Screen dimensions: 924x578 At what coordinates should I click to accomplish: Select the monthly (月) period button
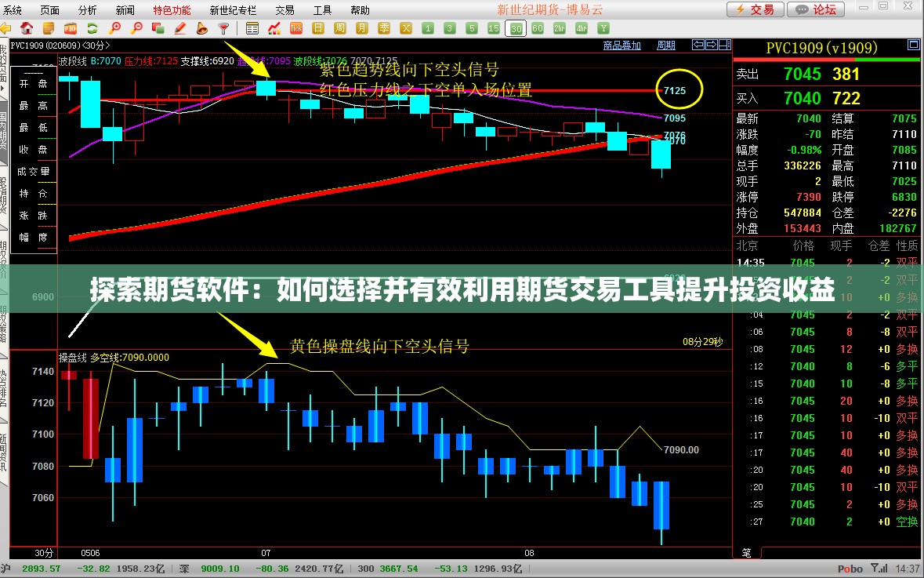[362, 28]
